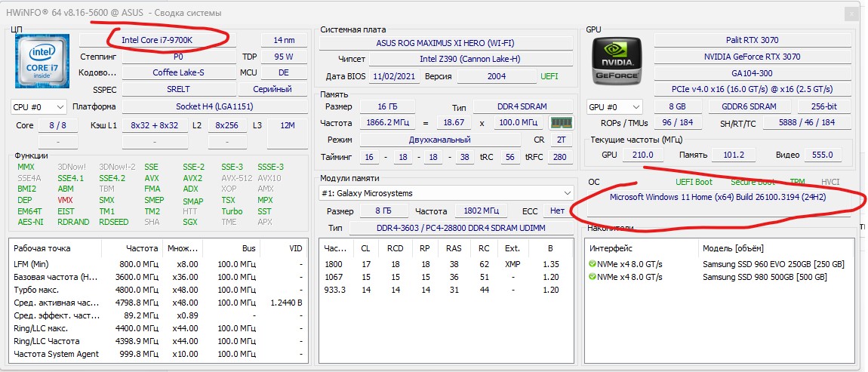This screenshot has width=868, height=372.
Task: Select the Частота System Agent row
Action: click(159, 354)
